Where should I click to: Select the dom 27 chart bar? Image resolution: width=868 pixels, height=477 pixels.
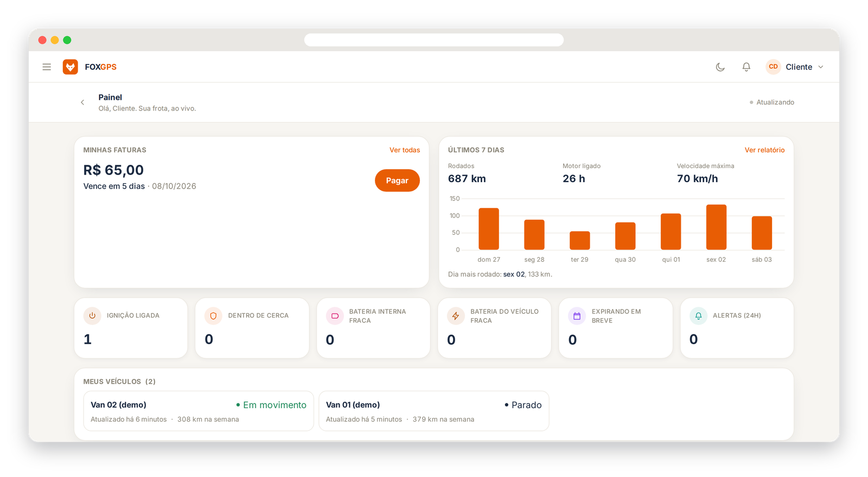tap(489, 229)
